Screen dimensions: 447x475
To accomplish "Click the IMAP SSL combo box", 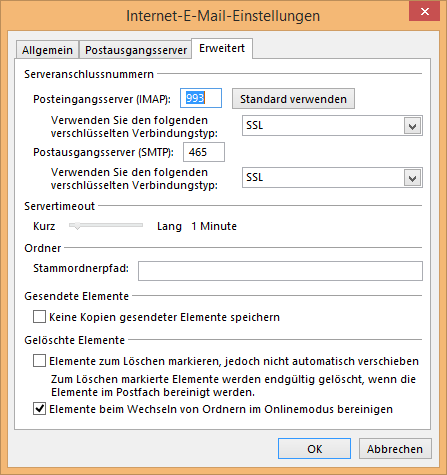I will (332, 126).
